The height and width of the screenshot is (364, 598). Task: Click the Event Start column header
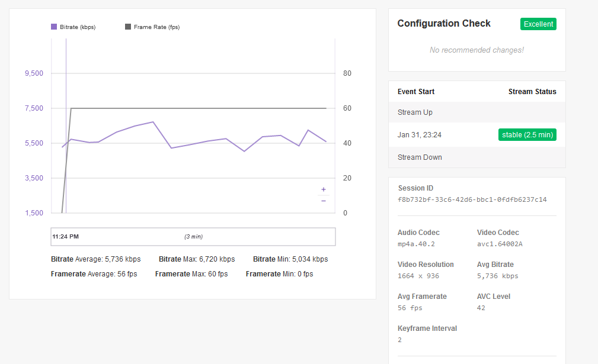click(415, 92)
